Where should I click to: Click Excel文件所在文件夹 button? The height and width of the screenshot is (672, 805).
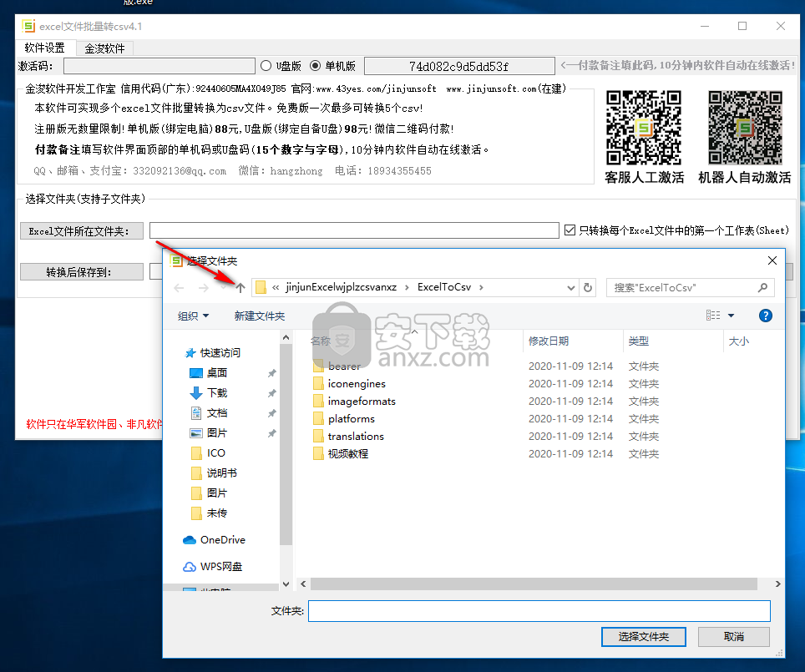tap(82, 231)
